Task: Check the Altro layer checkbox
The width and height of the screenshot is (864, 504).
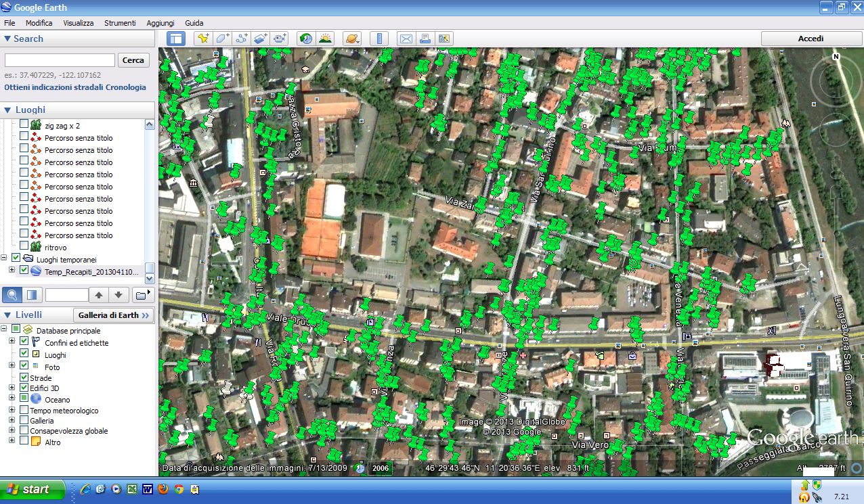Action: 24,440
